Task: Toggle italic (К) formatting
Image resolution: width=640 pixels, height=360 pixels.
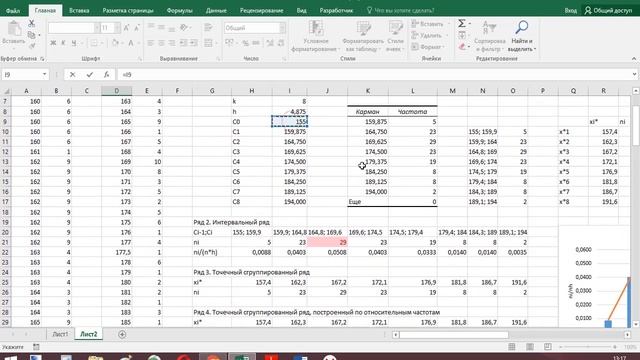Action: click(63, 43)
